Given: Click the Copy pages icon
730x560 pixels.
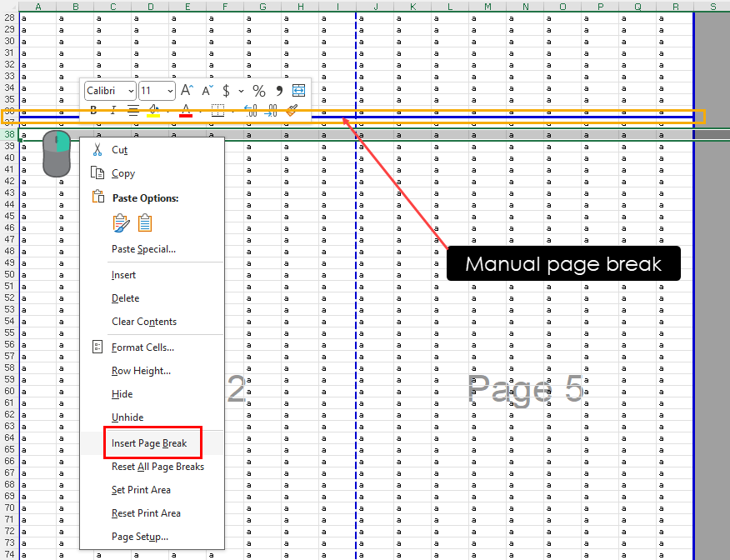Looking at the screenshot, I should coord(97,172).
